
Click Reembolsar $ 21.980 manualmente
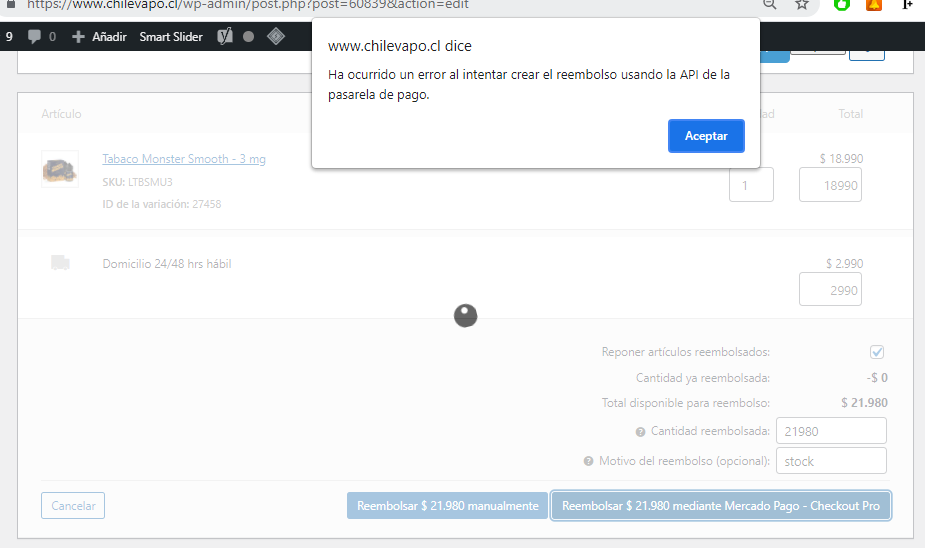[448, 506]
